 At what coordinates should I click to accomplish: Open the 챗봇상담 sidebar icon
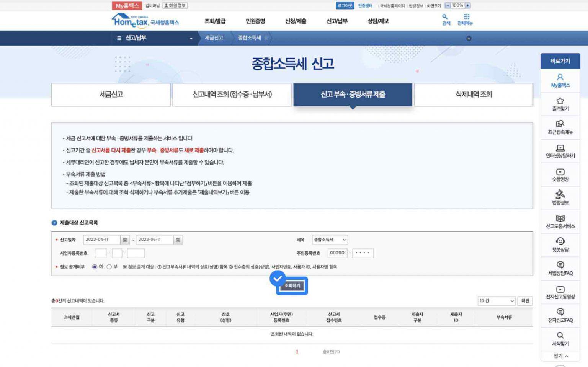pos(560,241)
